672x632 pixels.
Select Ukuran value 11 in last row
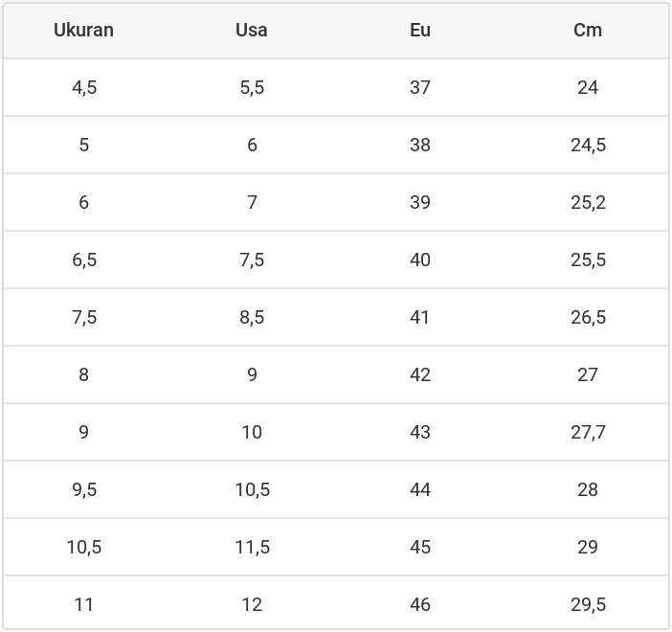[x=84, y=604]
